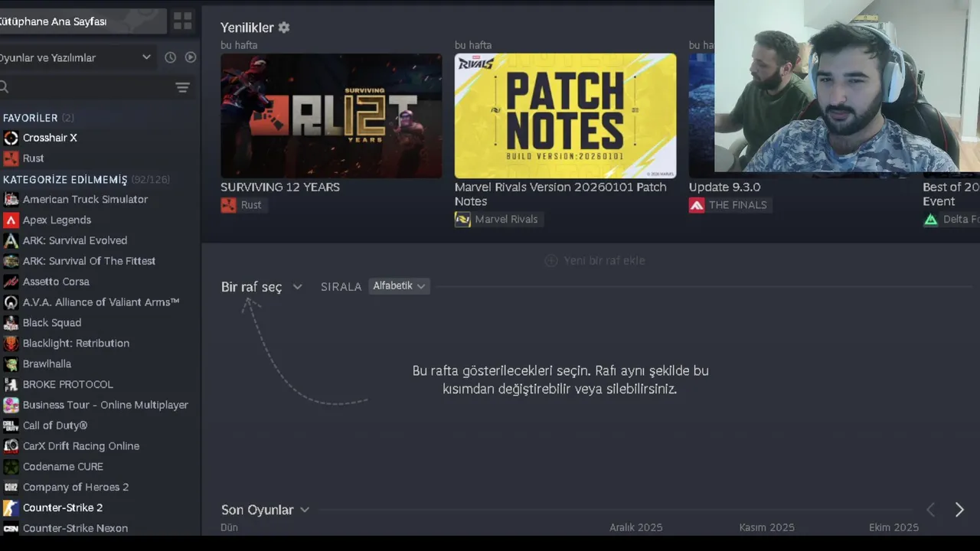The height and width of the screenshot is (551, 980).
Task: Collapse the FAVORİLER category
Action: point(38,118)
